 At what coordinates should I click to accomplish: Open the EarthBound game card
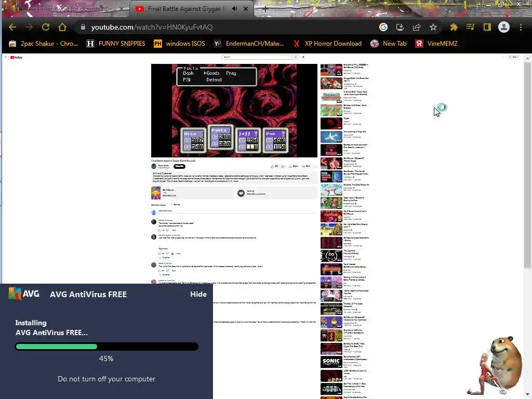(192, 193)
